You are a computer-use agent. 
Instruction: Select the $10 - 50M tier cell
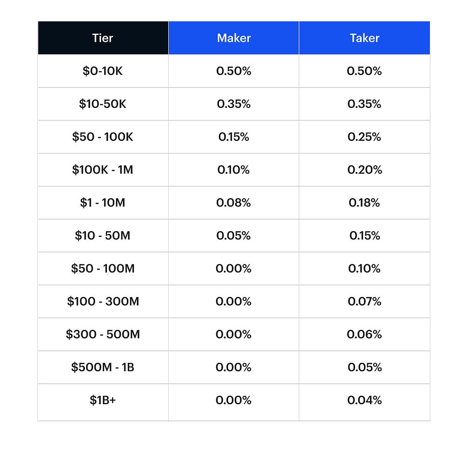tap(103, 236)
